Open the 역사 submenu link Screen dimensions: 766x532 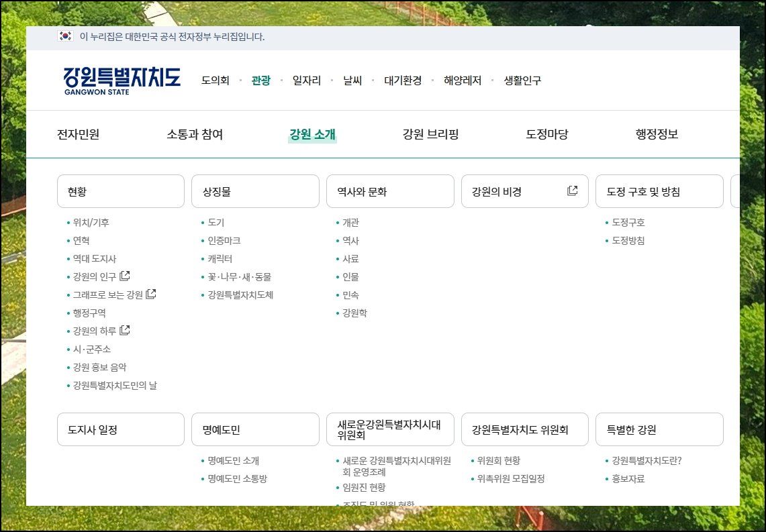click(350, 241)
